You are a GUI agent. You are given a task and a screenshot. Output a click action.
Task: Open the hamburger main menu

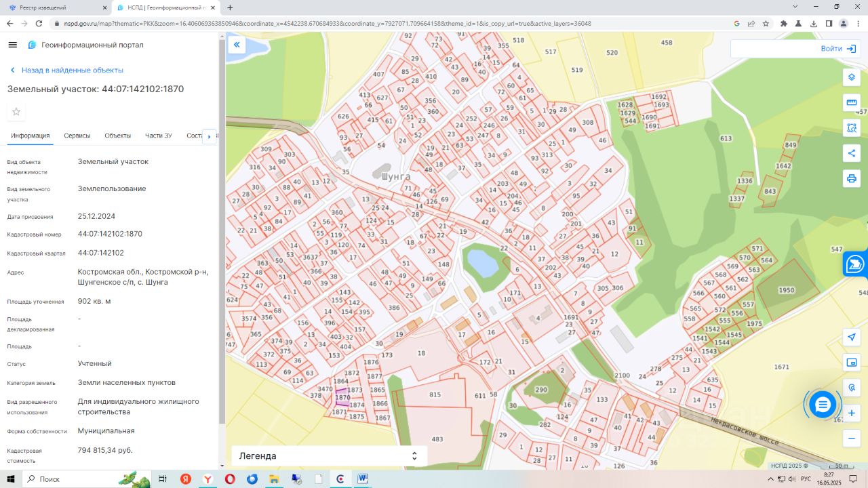tap(12, 45)
